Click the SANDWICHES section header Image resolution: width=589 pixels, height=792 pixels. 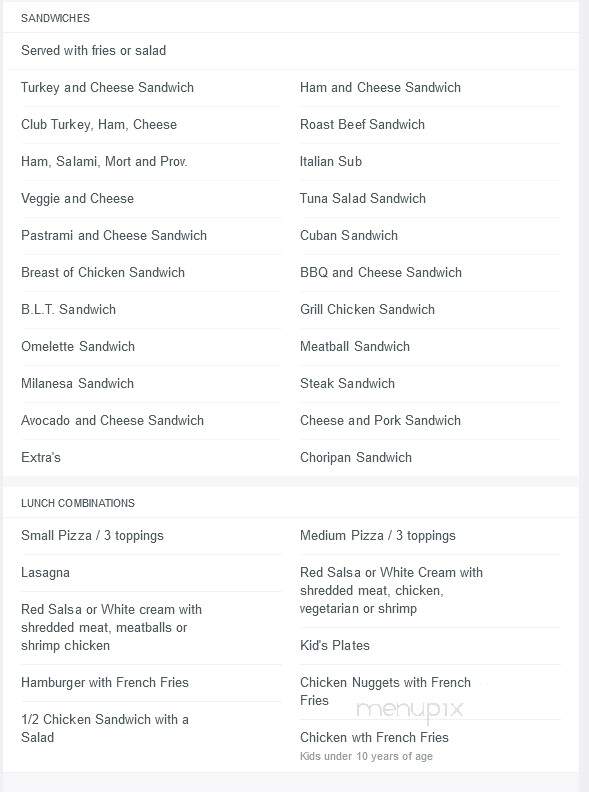(56, 18)
